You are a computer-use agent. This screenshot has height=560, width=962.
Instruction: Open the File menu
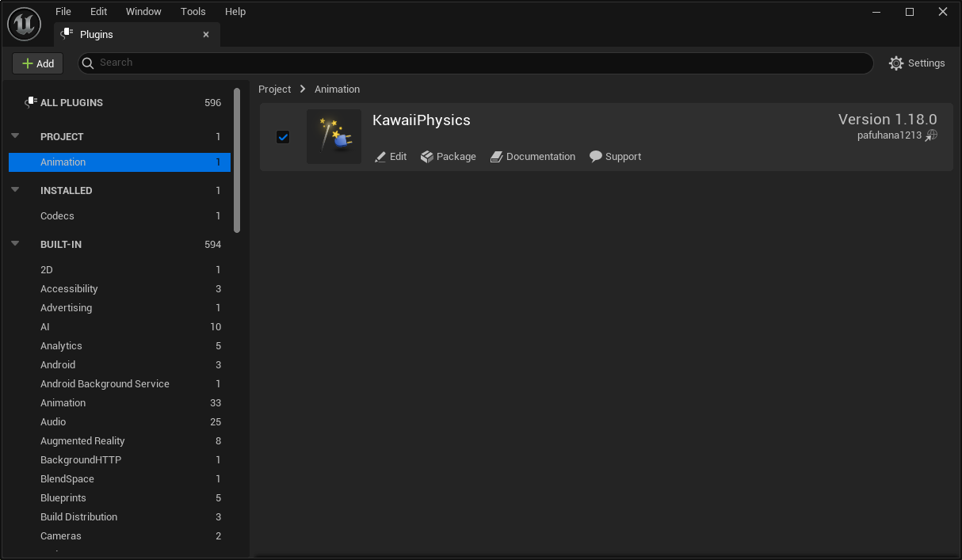pos(63,12)
